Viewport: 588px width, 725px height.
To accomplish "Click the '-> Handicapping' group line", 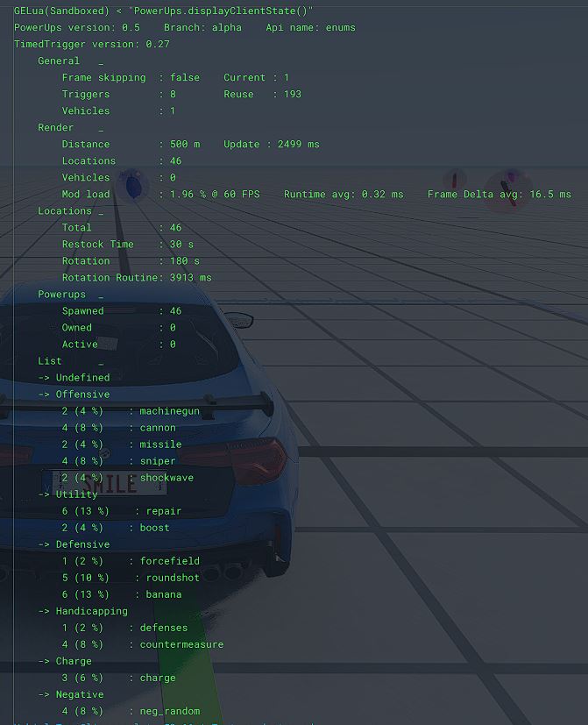I will click(82, 611).
